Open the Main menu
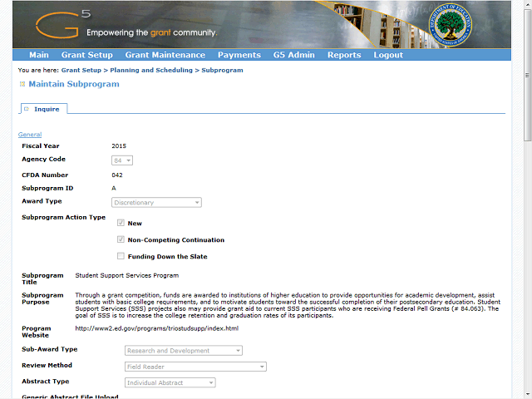The width and height of the screenshot is (532, 399). (x=39, y=55)
